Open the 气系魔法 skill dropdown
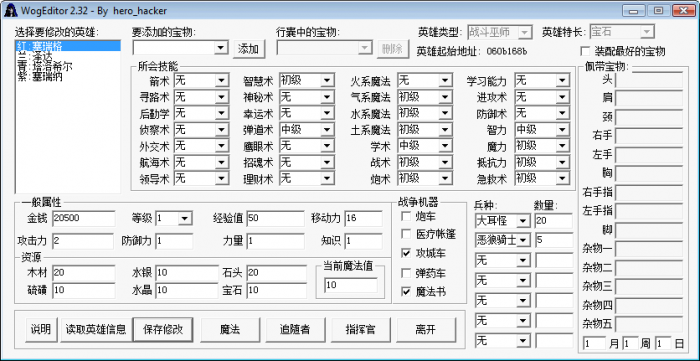 pyautogui.click(x=445, y=97)
